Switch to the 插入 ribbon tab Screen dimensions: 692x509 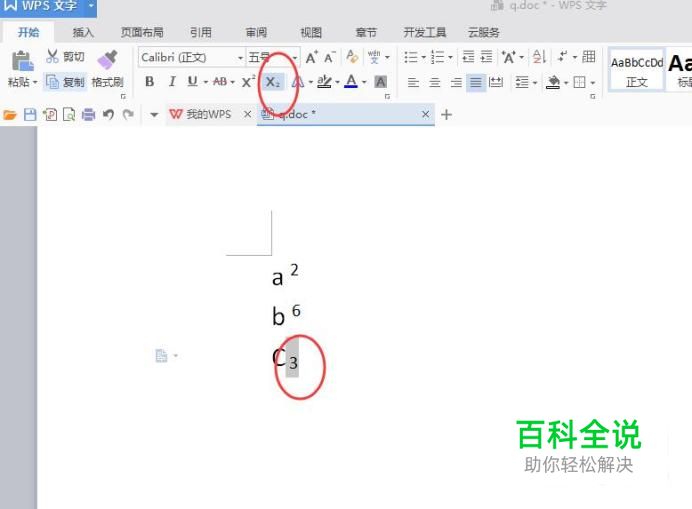click(x=83, y=32)
